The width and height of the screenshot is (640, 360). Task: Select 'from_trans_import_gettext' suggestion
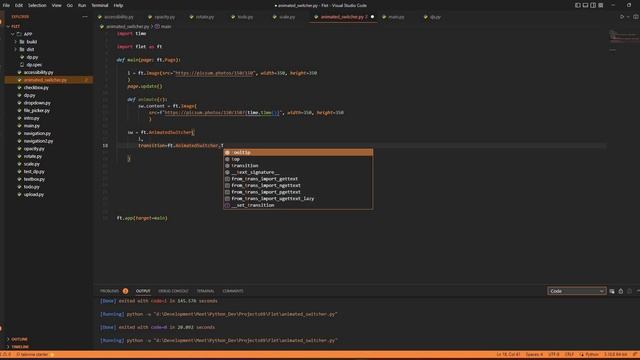(x=298, y=179)
